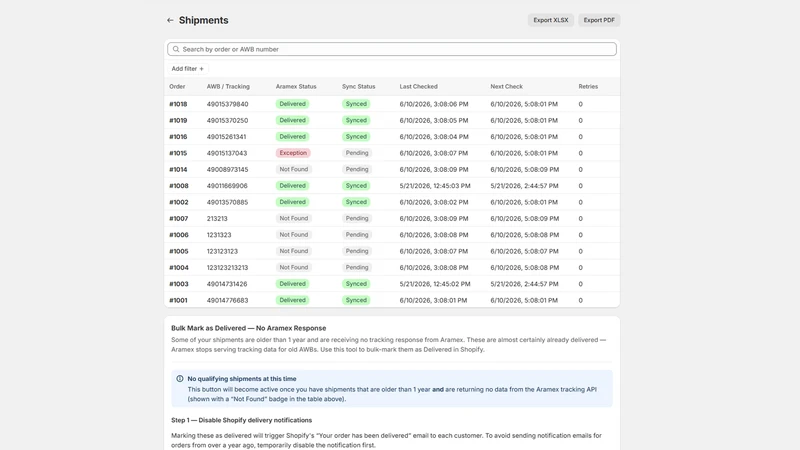Select tracking number 49015137043
The image size is (800, 450).
tap(227, 153)
